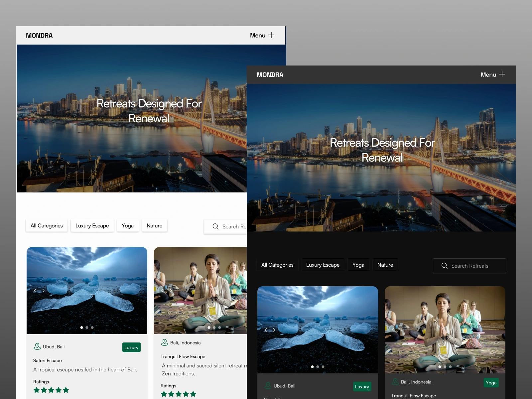
Task: Click the search magnifier icon in light window
Action: click(x=215, y=226)
